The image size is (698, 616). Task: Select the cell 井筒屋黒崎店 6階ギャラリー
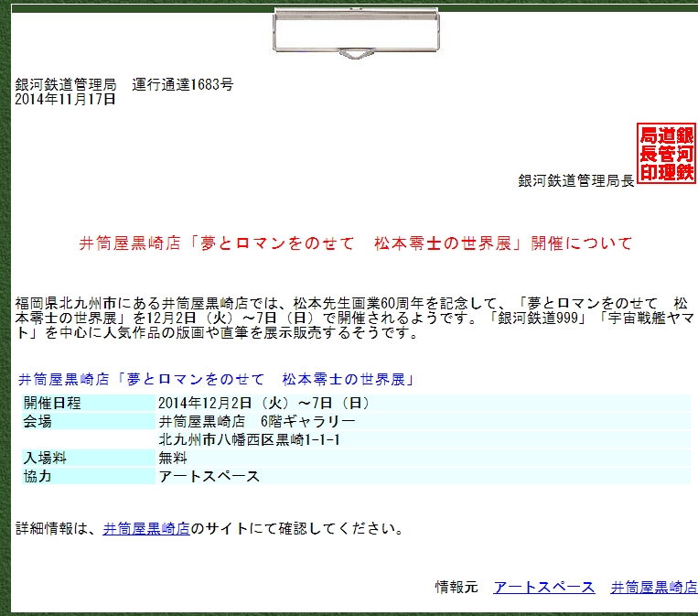pos(423,421)
